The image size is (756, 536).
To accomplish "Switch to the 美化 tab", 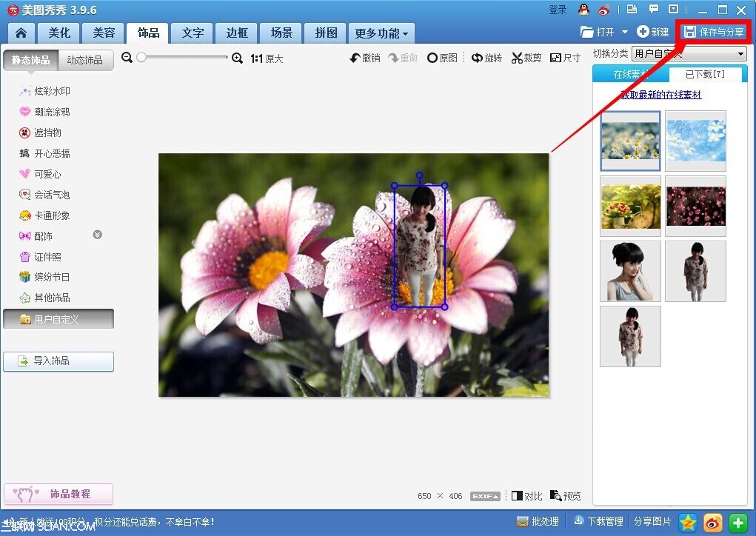I will coord(59,33).
